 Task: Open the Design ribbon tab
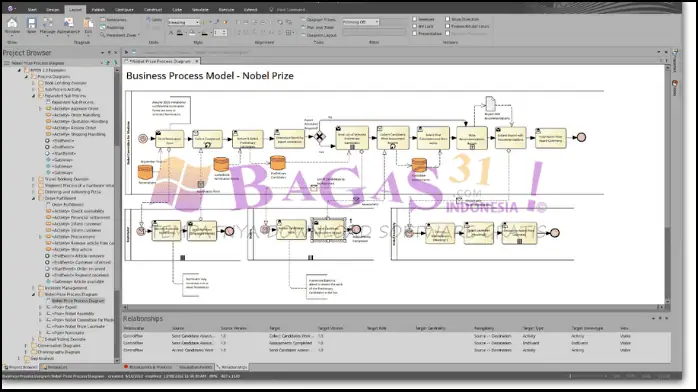(x=53, y=9)
